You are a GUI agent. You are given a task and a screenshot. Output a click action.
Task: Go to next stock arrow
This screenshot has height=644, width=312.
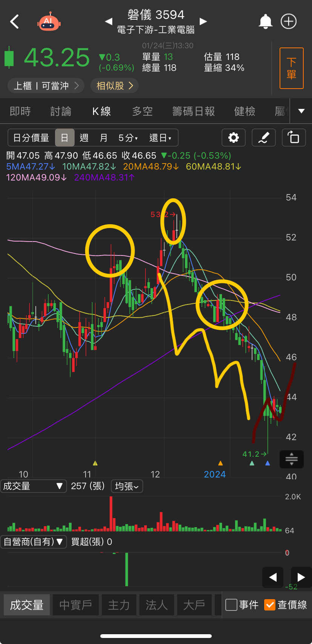coord(203,21)
